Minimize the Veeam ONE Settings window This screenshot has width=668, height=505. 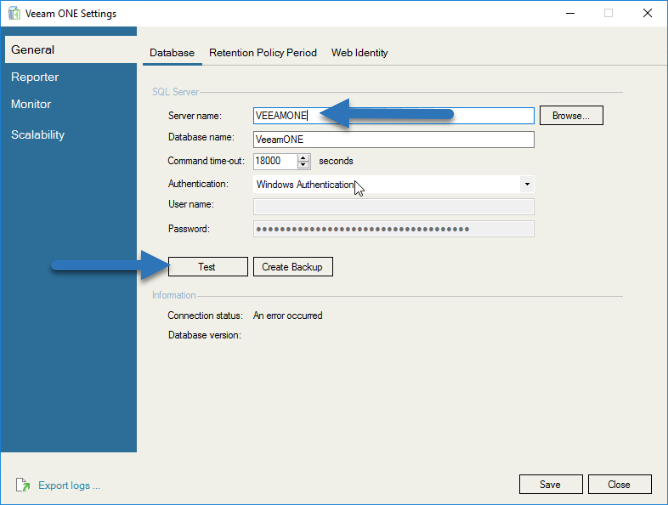point(570,13)
